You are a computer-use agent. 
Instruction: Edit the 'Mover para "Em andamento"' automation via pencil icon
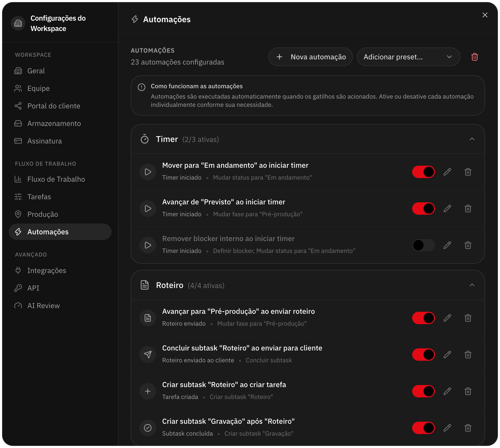(447, 172)
